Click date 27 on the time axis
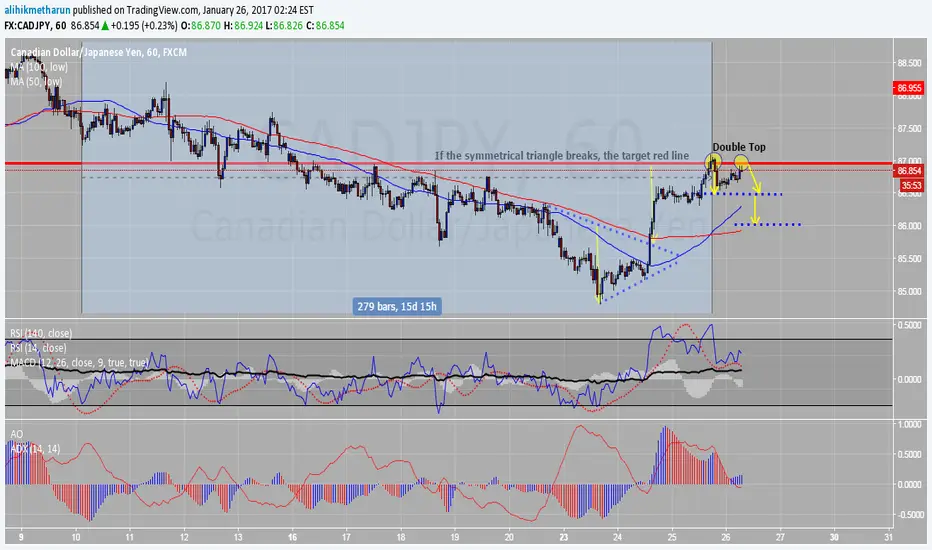Screen dimensions: 932x550 [780, 537]
